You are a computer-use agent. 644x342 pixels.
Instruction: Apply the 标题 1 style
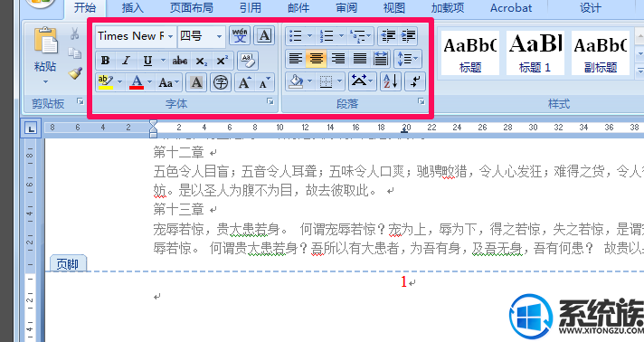point(535,53)
